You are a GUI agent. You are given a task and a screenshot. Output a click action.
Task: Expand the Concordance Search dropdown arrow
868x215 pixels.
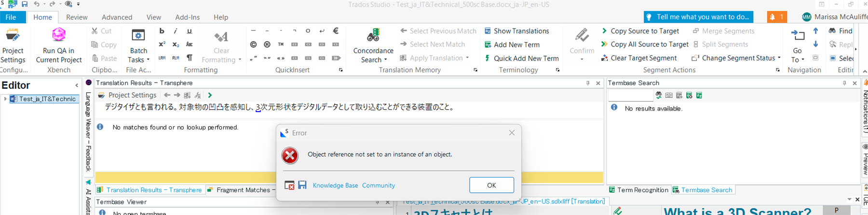point(386,60)
